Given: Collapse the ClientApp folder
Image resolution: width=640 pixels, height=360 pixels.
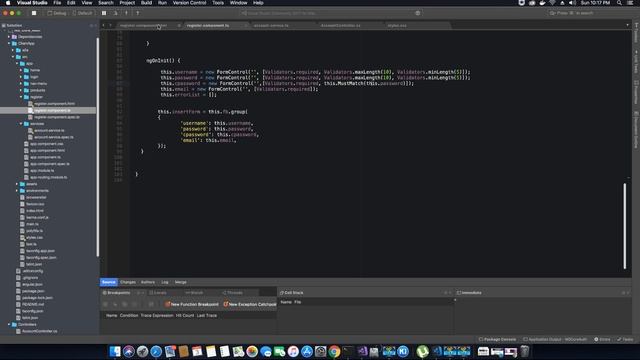Looking at the screenshot, I should [9, 43].
